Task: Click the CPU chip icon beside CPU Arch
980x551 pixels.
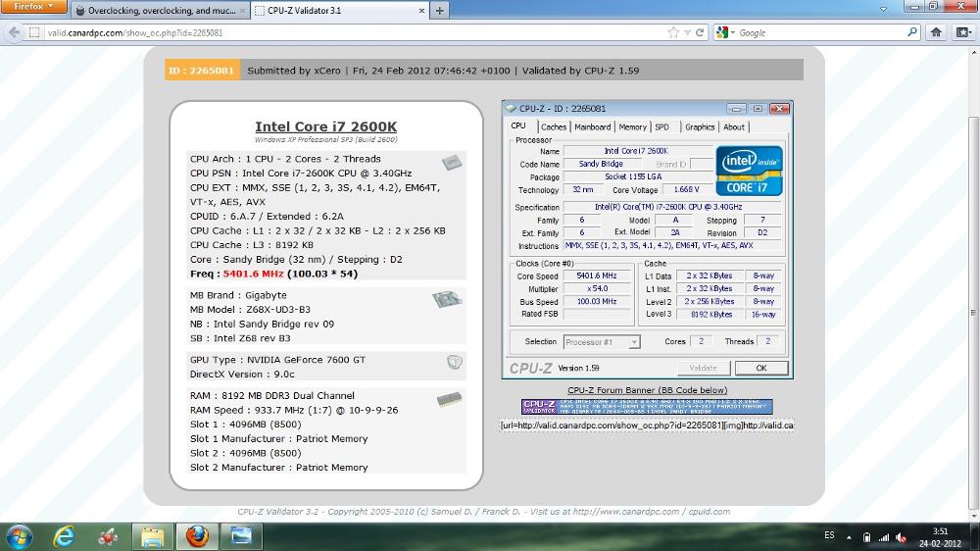Action: coord(451,163)
